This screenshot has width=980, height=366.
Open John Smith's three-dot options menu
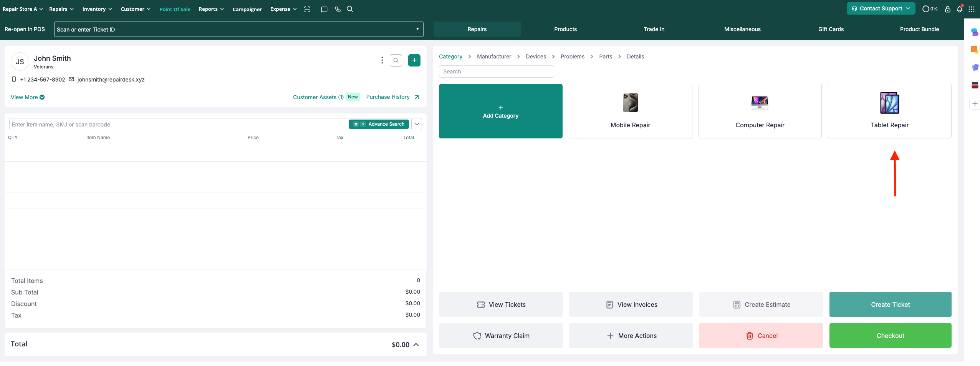382,60
